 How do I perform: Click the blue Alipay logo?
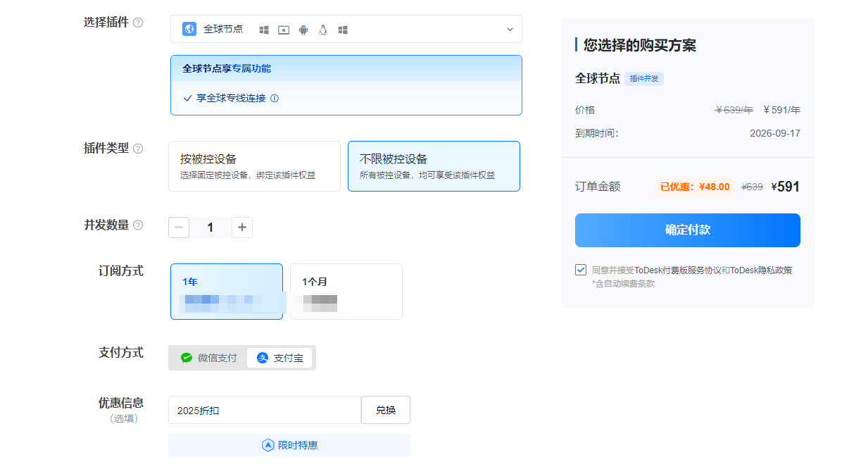tap(263, 358)
